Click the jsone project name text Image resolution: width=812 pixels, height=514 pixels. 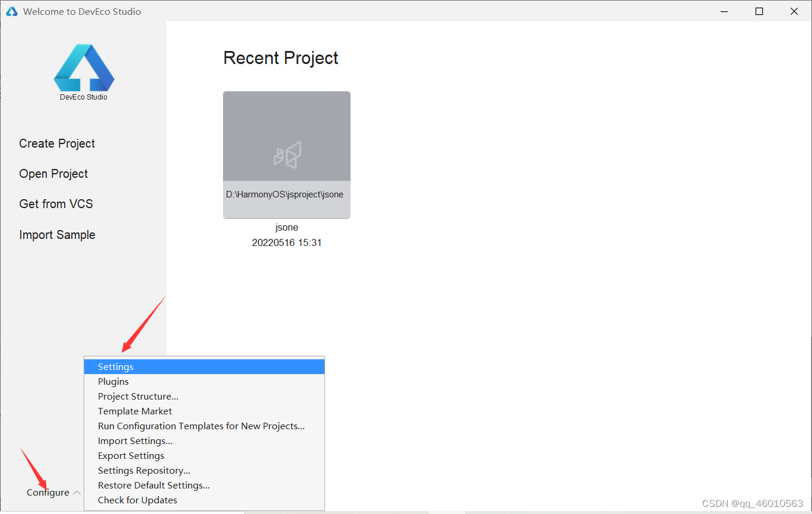coord(287,228)
